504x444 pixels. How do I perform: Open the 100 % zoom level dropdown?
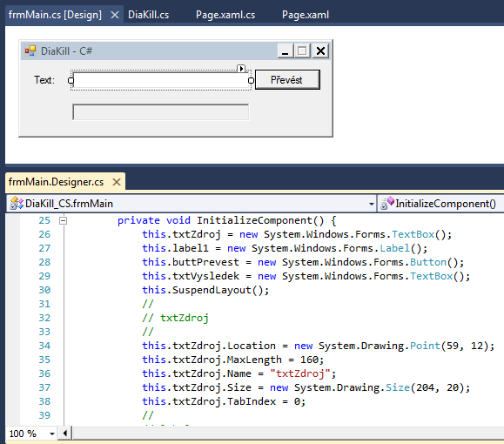tap(51, 434)
